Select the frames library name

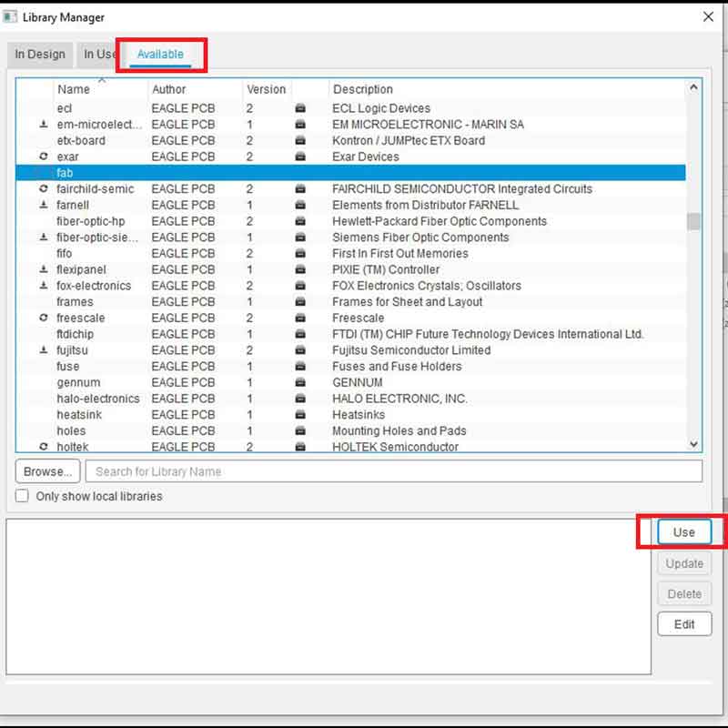(75, 302)
